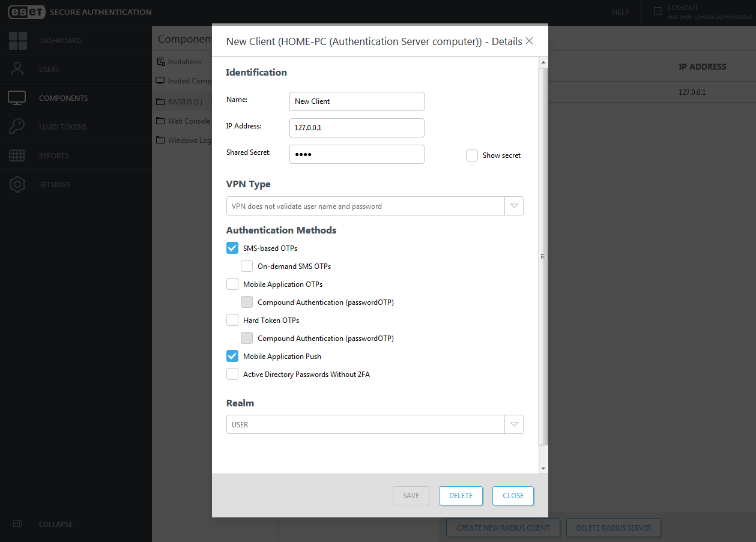756x542 pixels.
Task: Open the Settings gear icon
Action: click(17, 184)
